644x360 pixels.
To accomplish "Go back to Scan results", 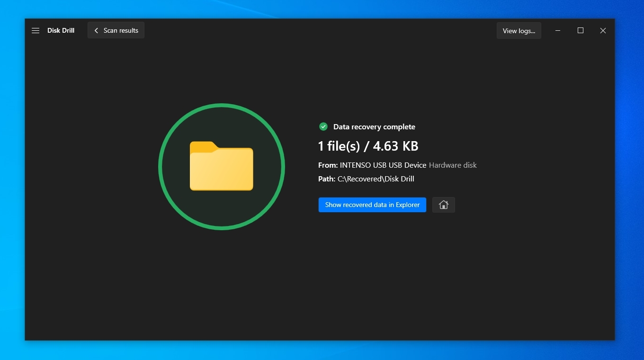I will 116,30.
